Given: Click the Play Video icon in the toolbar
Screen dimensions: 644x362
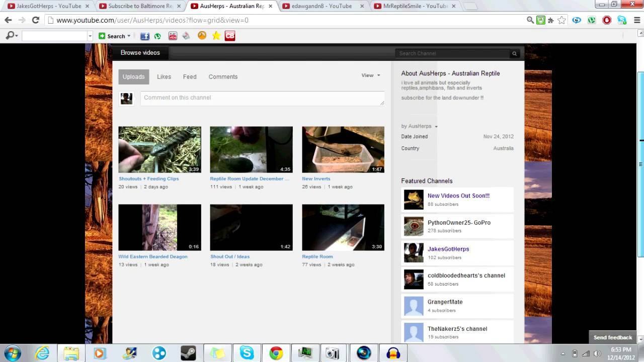Looking at the screenshot, I should 173,36.
